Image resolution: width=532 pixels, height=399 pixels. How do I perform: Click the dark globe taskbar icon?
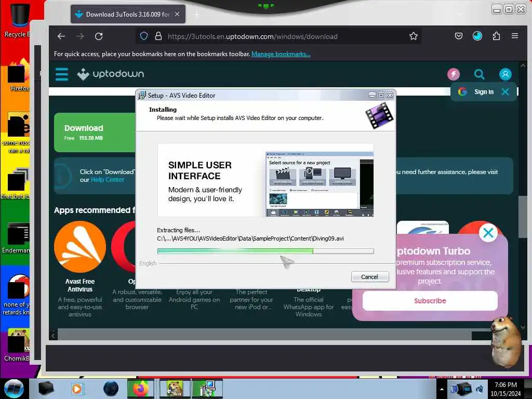pos(111,389)
